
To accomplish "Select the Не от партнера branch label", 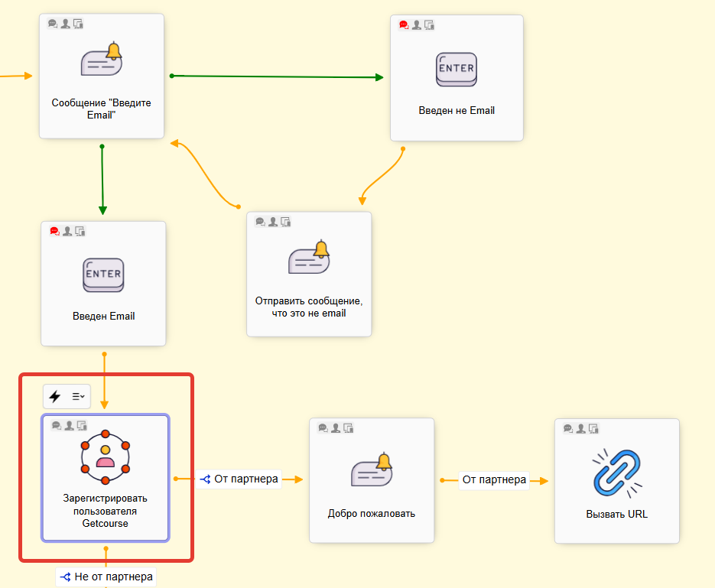I will pos(106,577).
